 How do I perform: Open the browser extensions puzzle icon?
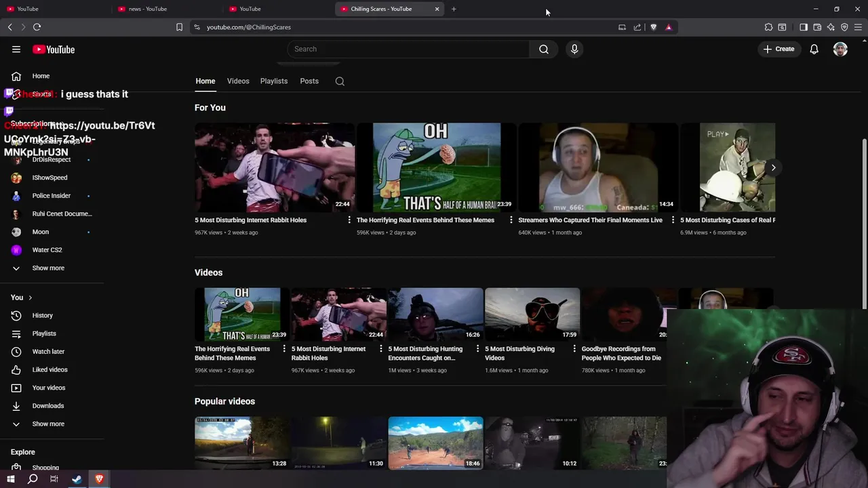[x=768, y=27]
